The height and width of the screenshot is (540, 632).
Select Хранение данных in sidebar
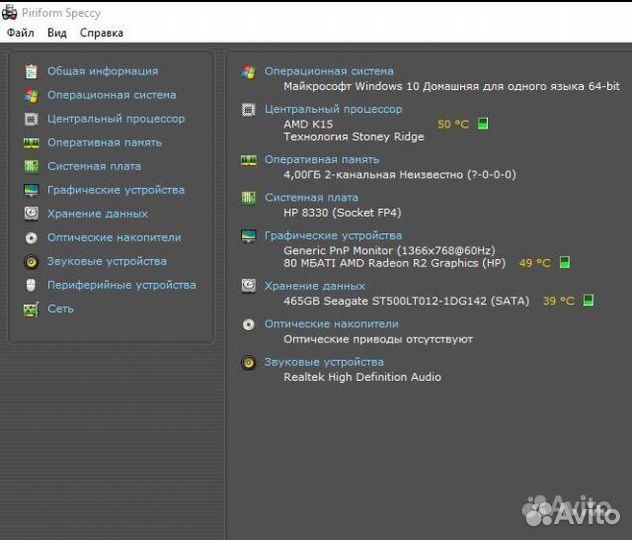98,214
